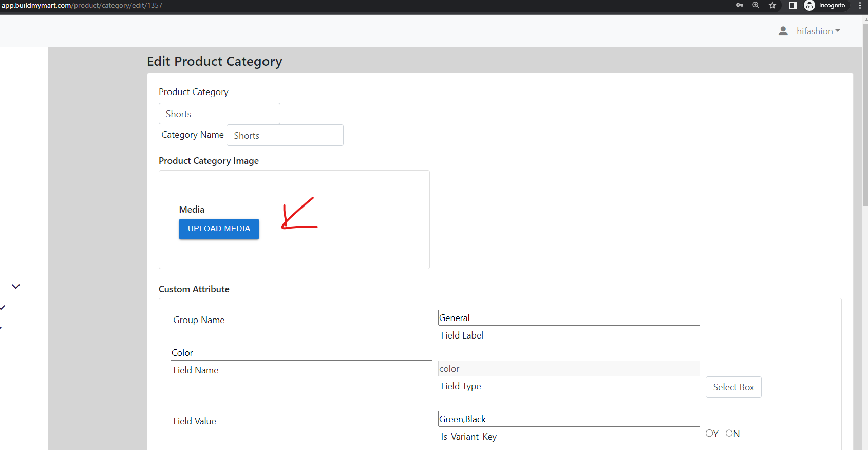Click the Is_Variant_Key label
The width and height of the screenshot is (868, 450).
point(469,437)
